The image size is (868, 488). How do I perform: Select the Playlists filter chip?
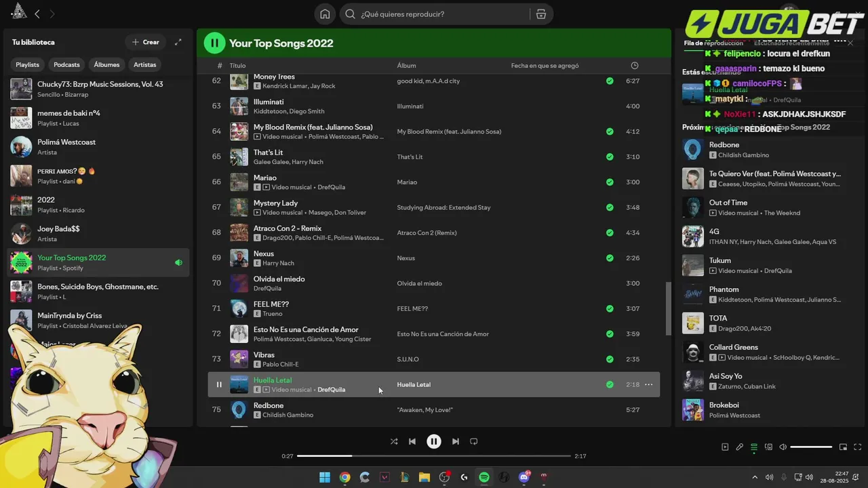(x=28, y=64)
